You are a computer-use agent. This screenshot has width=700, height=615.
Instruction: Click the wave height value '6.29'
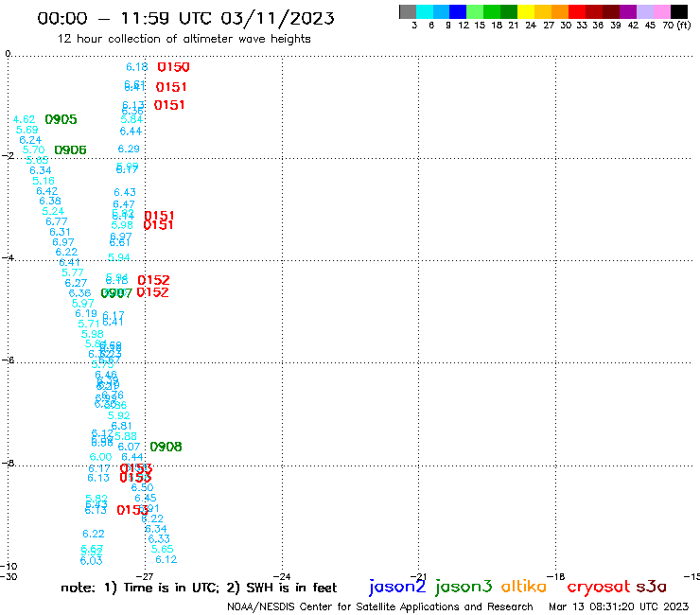[x=129, y=149]
